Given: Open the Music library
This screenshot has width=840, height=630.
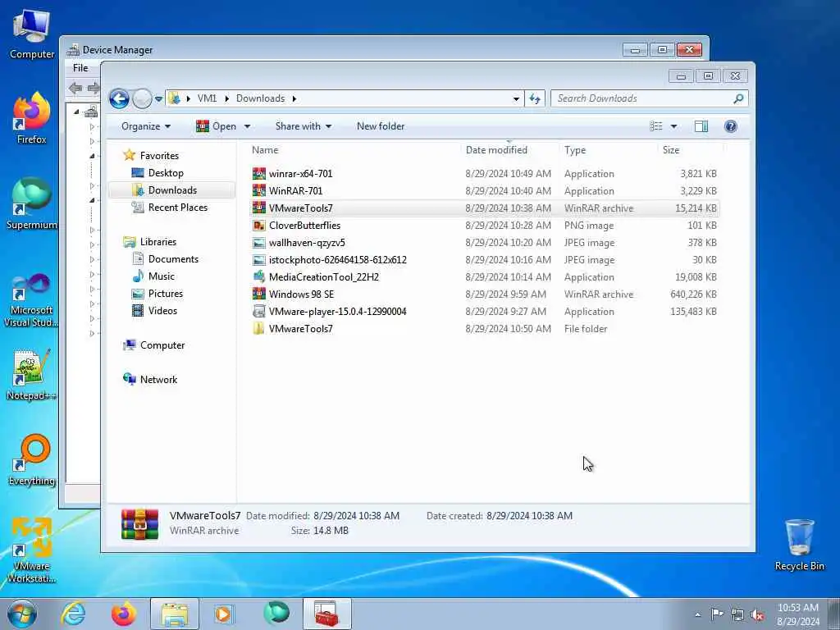Looking at the screenshot, I should [x=162, y=276].
